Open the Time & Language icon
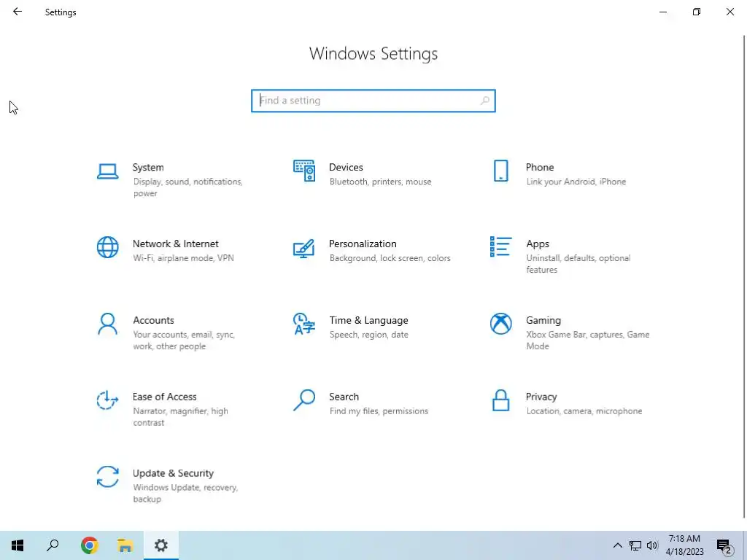The image size is (747, 560). click(304, 324)
